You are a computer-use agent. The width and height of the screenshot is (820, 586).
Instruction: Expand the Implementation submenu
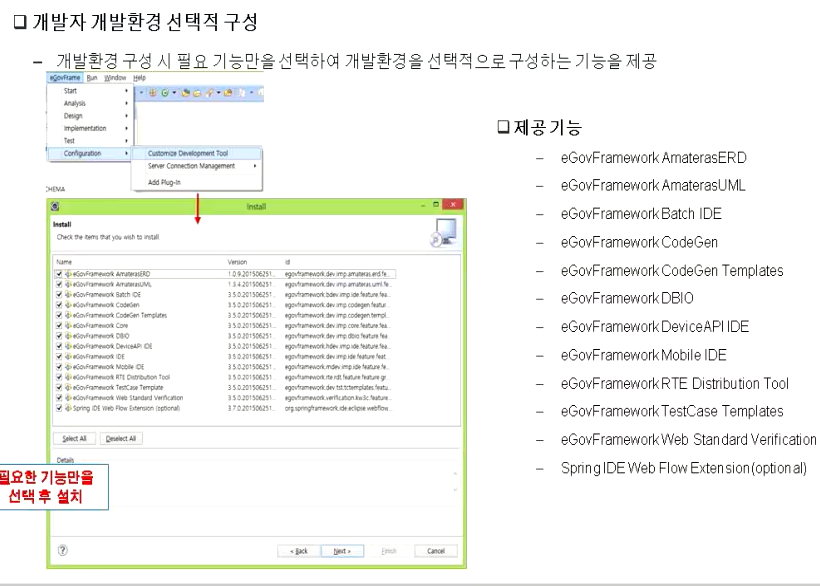click(89, 128)
